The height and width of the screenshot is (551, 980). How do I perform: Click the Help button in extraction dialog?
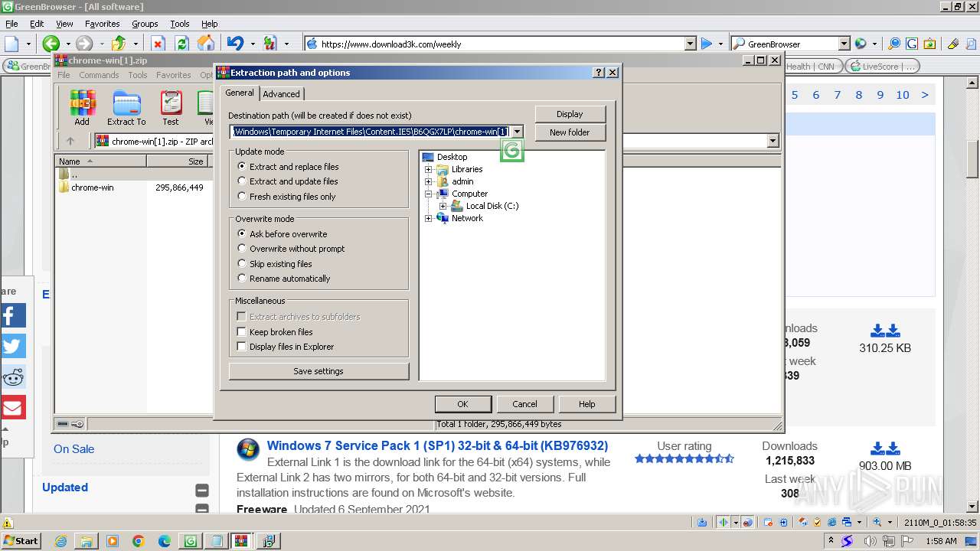[x=586, y=404]
